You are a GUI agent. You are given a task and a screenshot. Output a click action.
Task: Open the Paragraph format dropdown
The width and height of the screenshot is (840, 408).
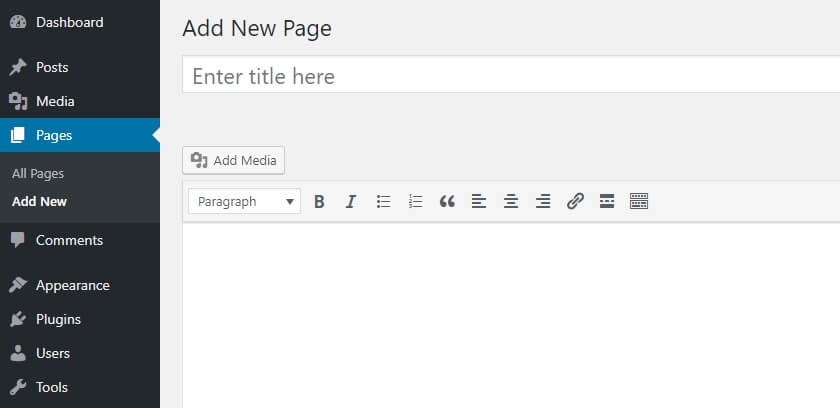(x=244, y=201)
